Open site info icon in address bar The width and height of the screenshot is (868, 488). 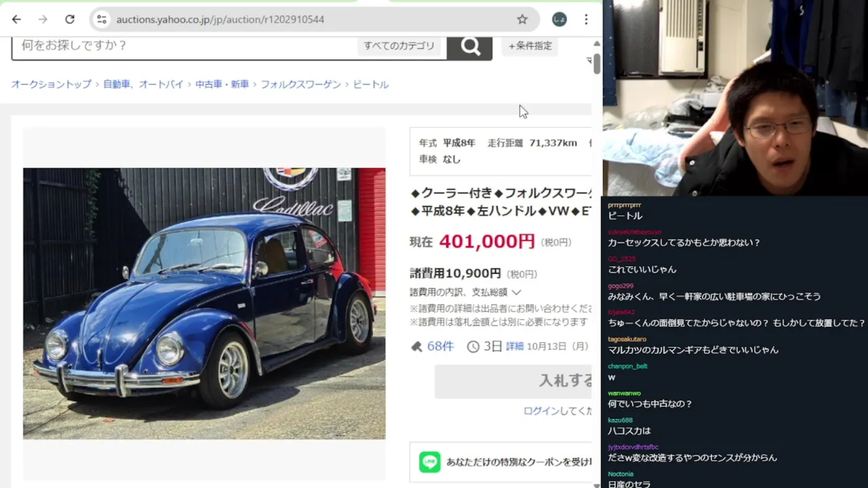(102, 20)
